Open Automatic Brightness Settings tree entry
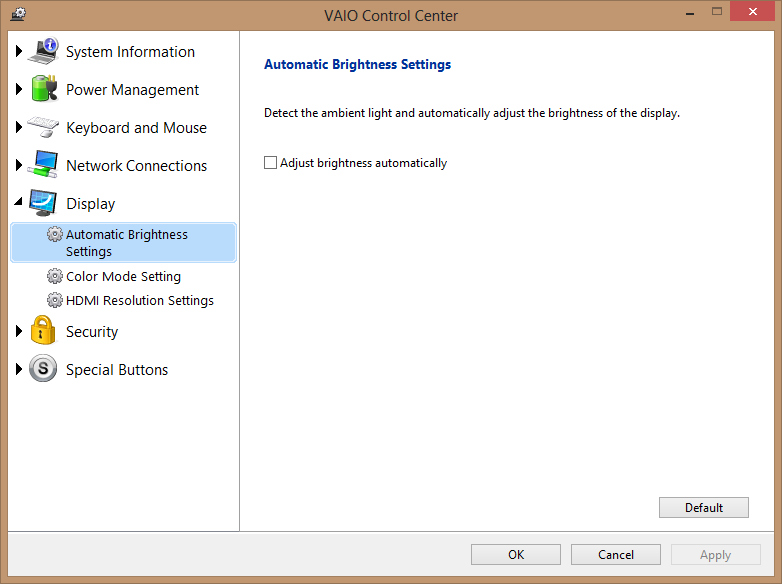The height and width of the screenshot is (584, 782). (x=123, y=242)
